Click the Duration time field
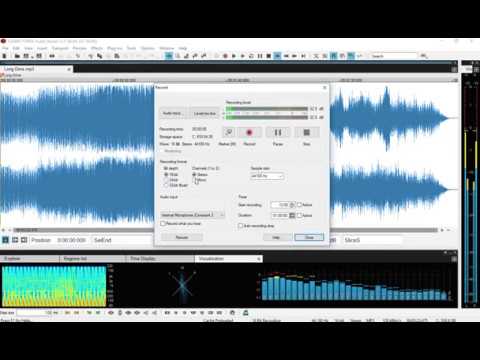This screenshot has width=480, height=360. pyautogui.click(x=280, y=215)
